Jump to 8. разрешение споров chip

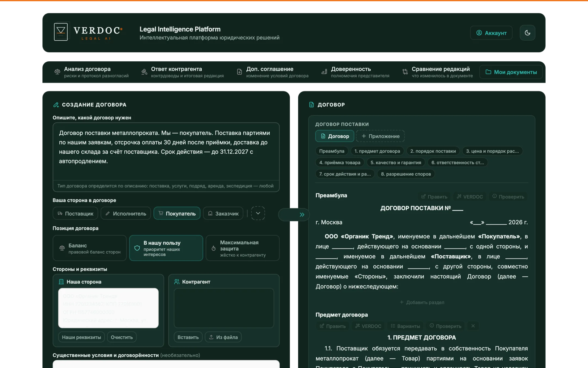click(406, 174)
